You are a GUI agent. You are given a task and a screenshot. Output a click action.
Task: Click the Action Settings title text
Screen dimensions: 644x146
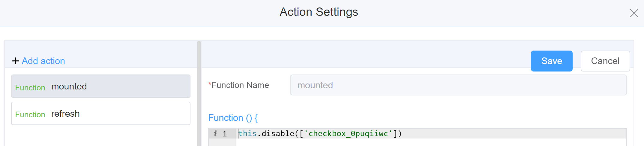point(319,12)
